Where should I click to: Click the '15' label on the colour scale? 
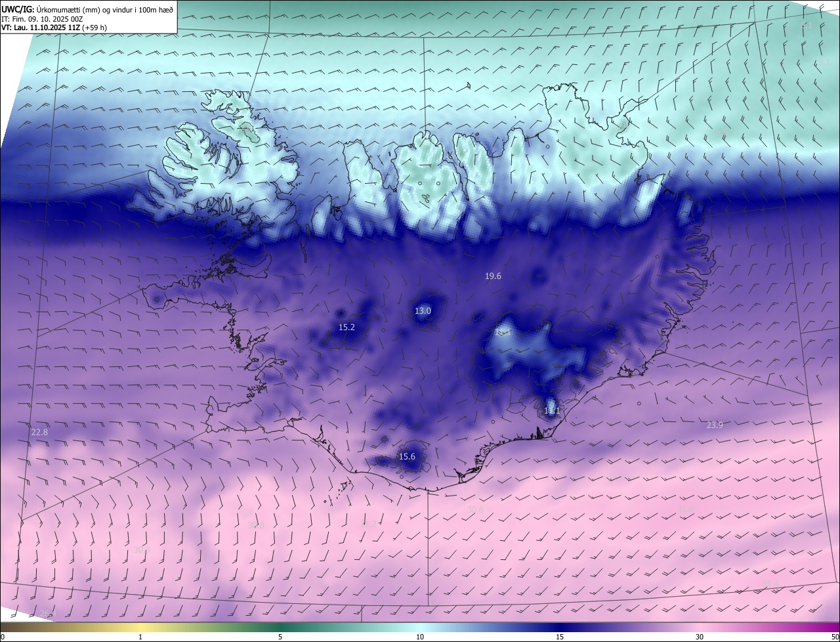pyautogui.click(x=560, y=637)
